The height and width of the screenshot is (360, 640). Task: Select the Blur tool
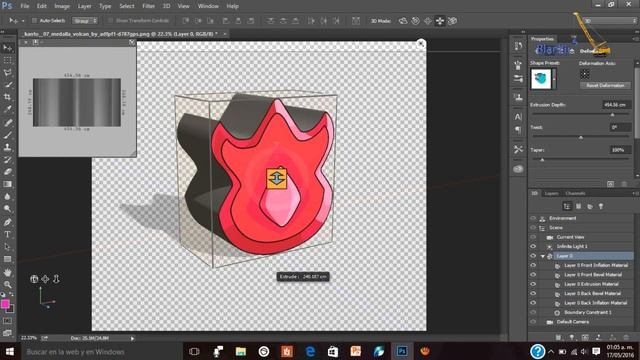click(x=7, y=196)
